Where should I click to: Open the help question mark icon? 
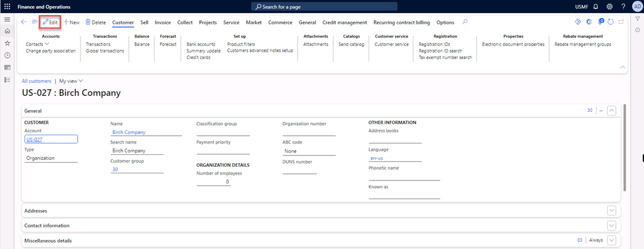[x=623, y=7]
